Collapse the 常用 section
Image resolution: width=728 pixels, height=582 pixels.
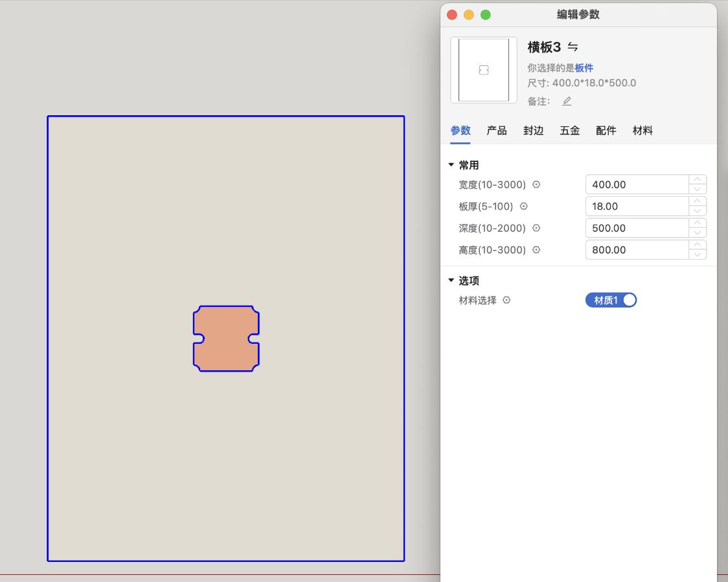(451, 165)
